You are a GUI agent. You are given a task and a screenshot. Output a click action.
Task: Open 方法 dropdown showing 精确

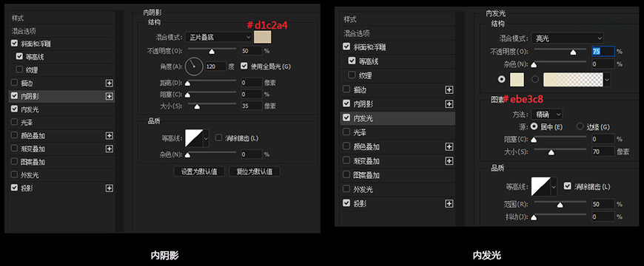(547, 115)
